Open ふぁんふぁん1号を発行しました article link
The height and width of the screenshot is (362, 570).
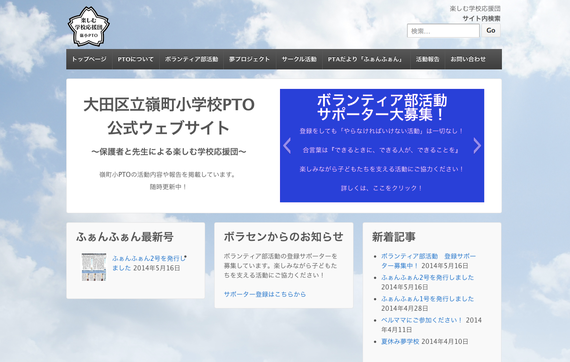(x=427, y=299)
